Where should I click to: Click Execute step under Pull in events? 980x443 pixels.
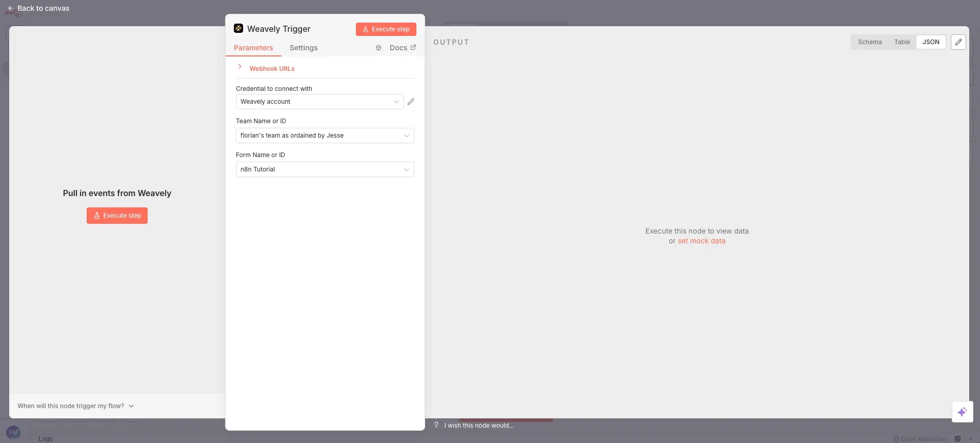117,216
